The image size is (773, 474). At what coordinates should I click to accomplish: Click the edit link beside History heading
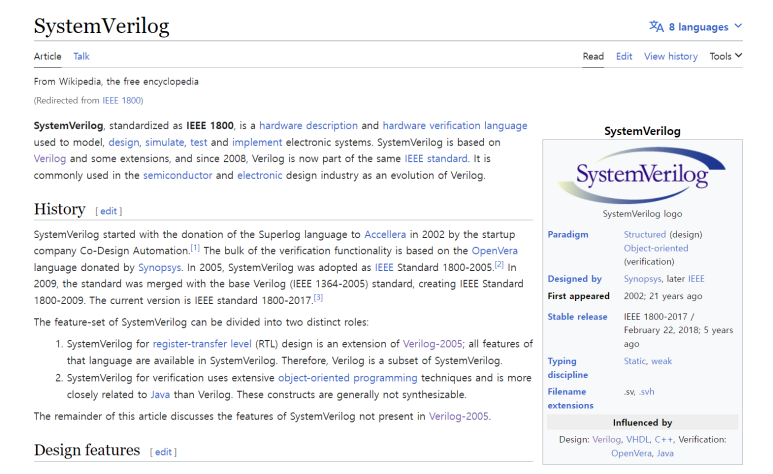108,211
